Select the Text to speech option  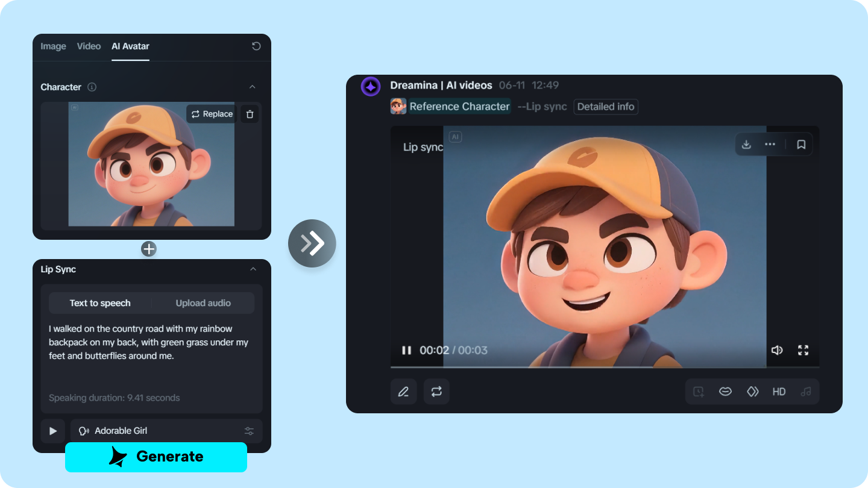tap(100, 303)
